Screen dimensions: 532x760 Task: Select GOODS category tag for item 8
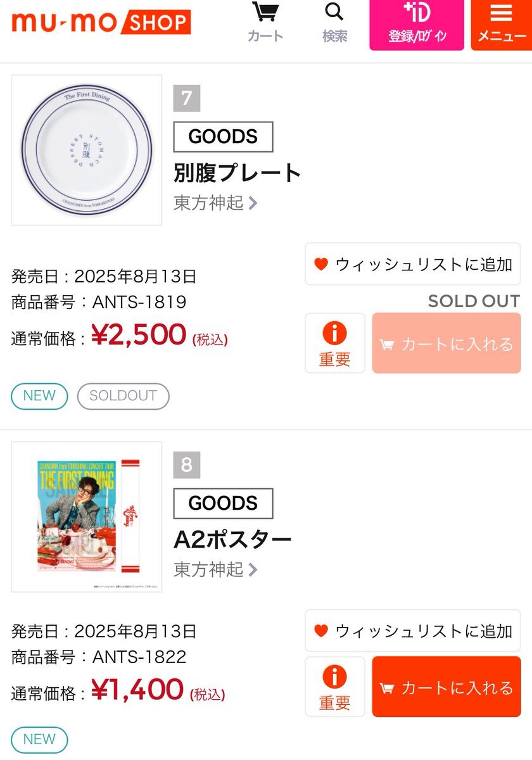(224, 503)
